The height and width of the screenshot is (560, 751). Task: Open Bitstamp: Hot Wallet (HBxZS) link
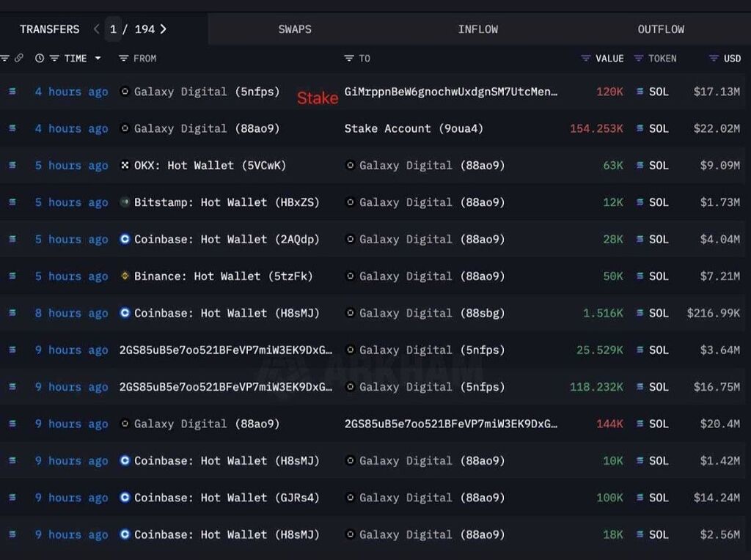click(x=227, y=202)
